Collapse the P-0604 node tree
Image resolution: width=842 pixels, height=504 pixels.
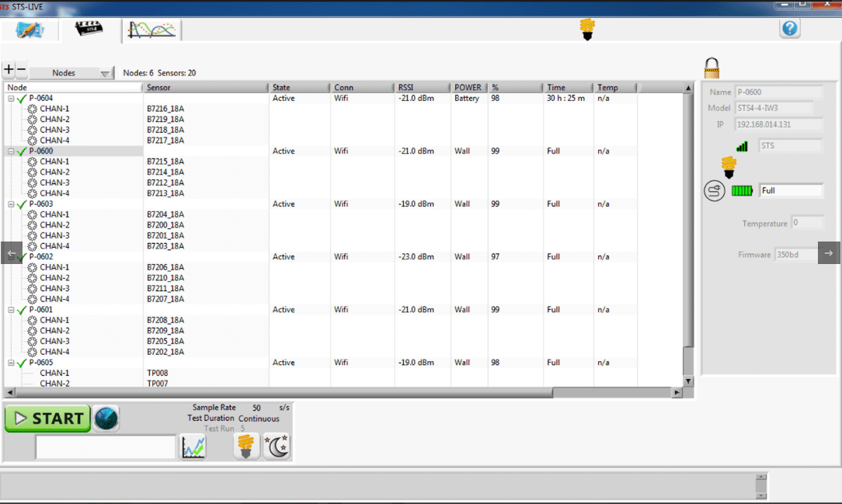(11, 99)
